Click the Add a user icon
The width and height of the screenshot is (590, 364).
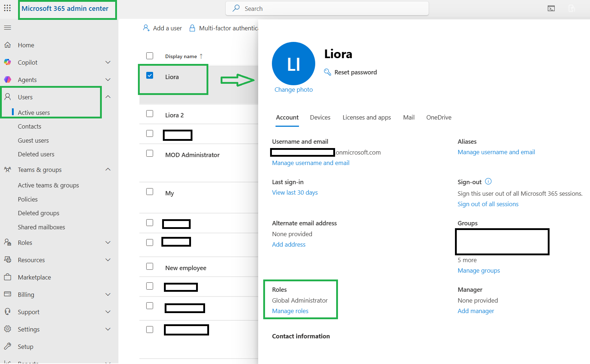click(x=146, y=28)
